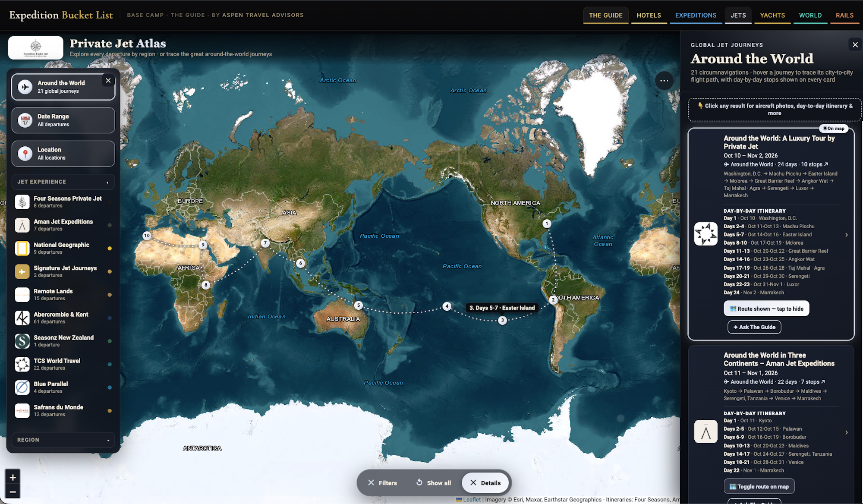Toggle Blue Parallel color dot
863x504 pixels.
click(110, 387)
